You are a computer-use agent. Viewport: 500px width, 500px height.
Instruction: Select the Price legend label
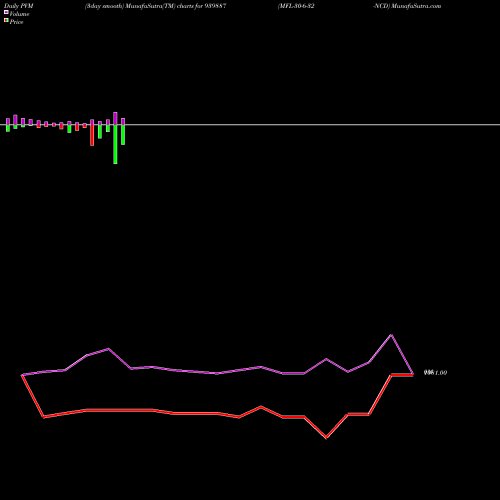click(16, 22)
